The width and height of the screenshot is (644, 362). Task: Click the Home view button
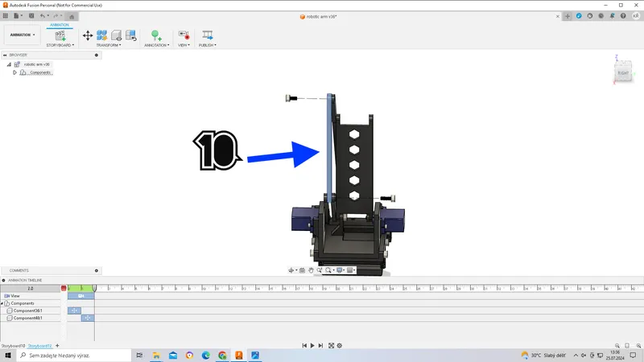coord(72,16)
